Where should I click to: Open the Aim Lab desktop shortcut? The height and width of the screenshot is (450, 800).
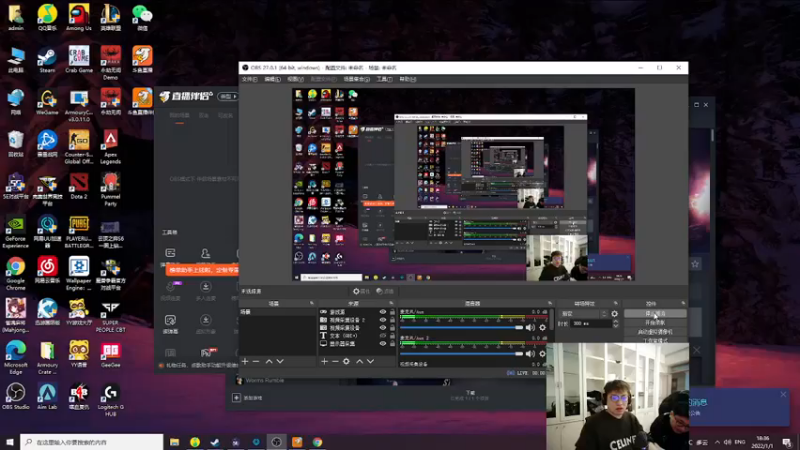coord(47,397)
